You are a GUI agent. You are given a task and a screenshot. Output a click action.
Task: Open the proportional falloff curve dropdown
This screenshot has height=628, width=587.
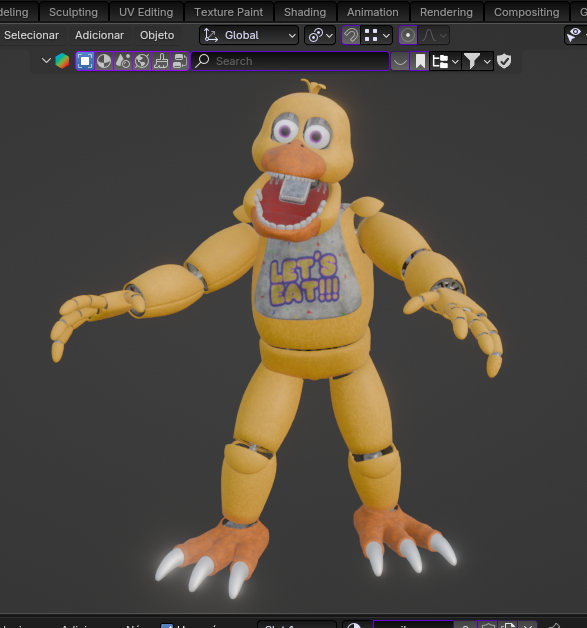pos(434,35)
